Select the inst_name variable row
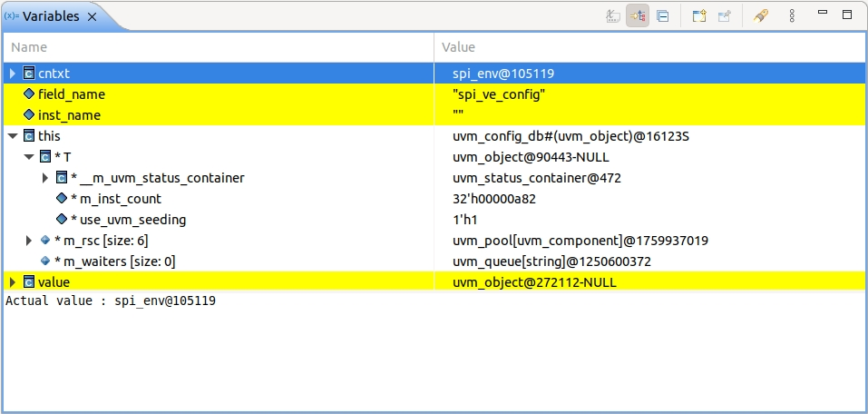 (434, 115)
